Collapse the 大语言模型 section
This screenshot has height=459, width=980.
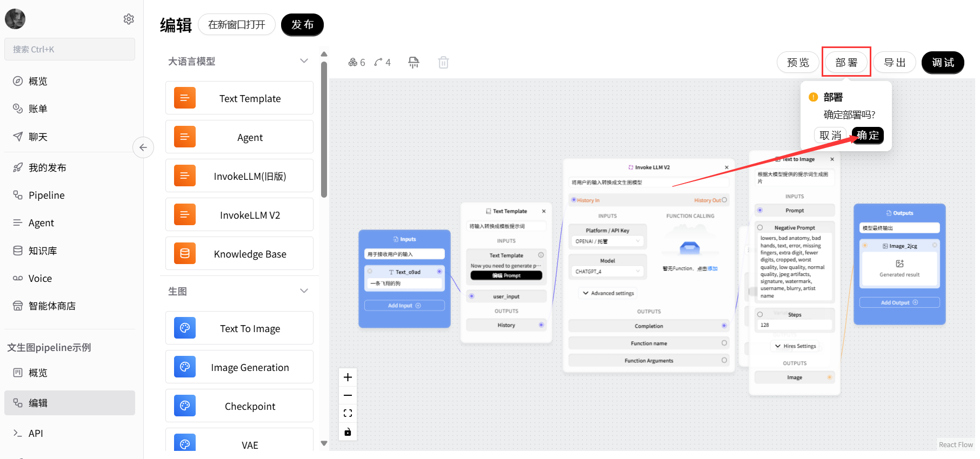304,61
